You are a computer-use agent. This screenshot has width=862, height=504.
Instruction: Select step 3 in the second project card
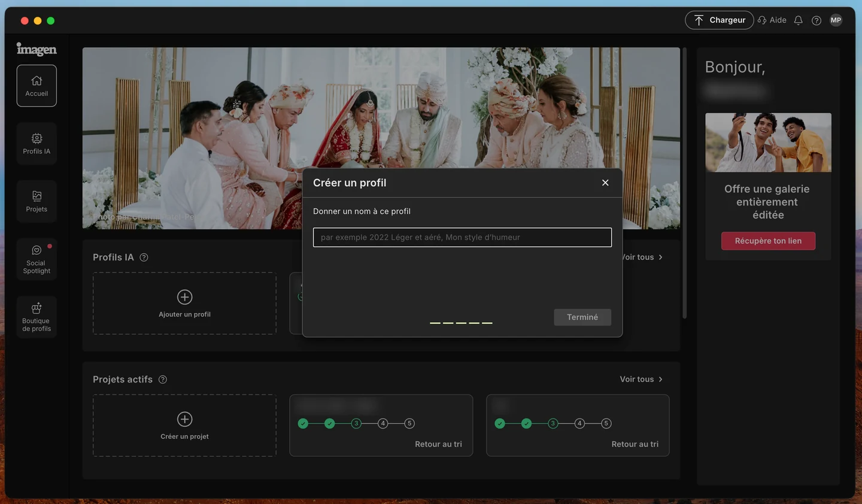(x=553, y=423)
